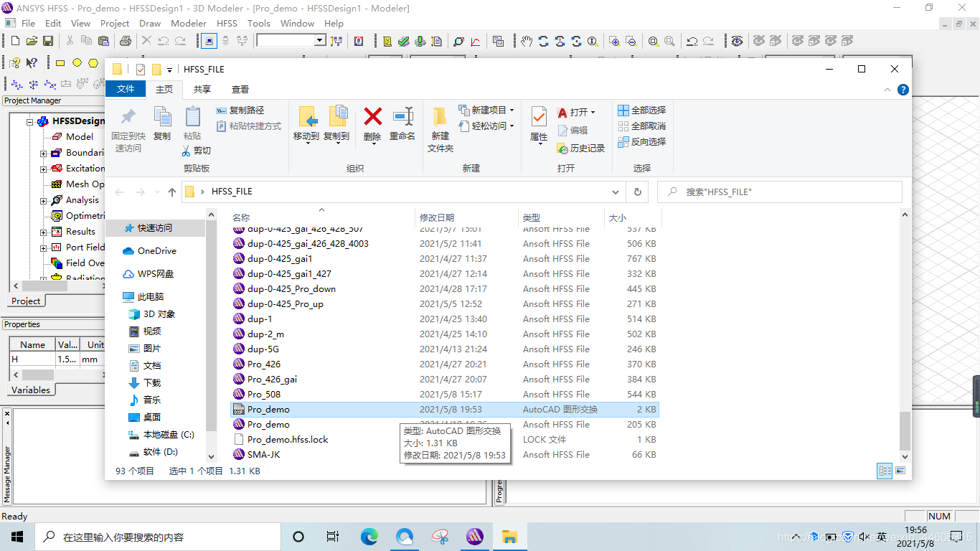Select the Pan hand tool in HFSS

point(526,41)
